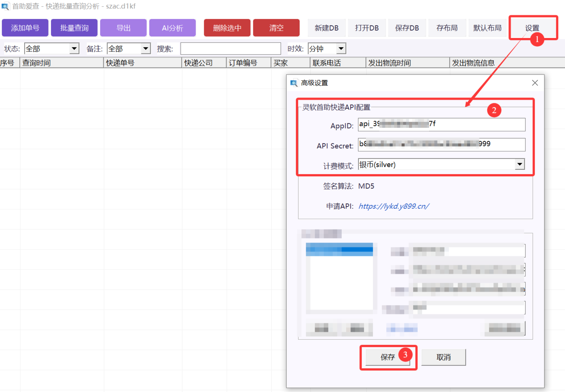565x392 pixels.
Task: Click the 快递公司 column header
Action: point(204,63)
